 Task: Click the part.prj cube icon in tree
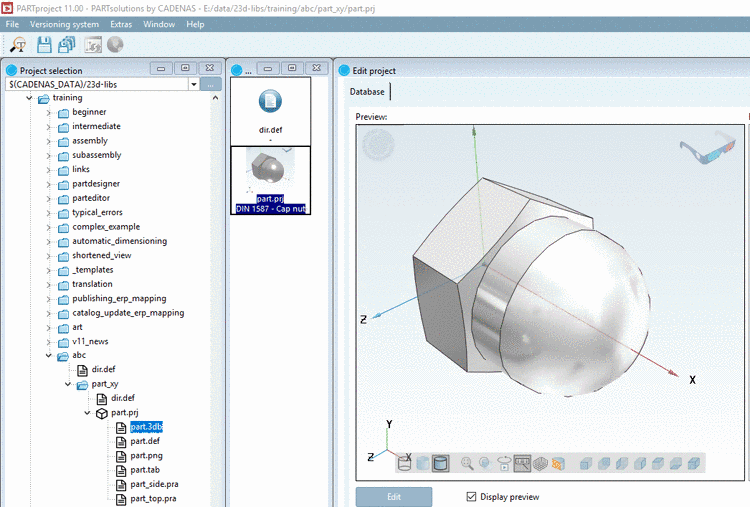(x=101, y=413)
